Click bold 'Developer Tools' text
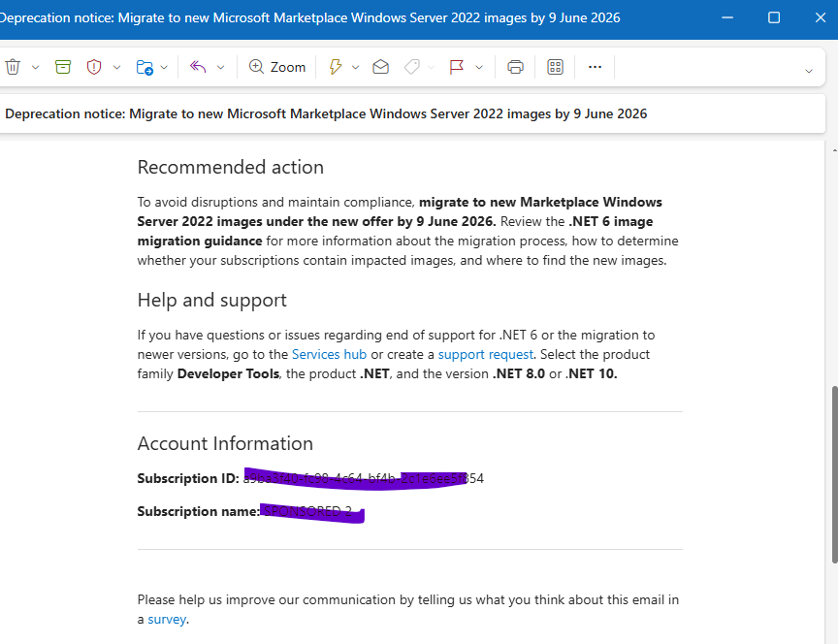 (228, 373)
